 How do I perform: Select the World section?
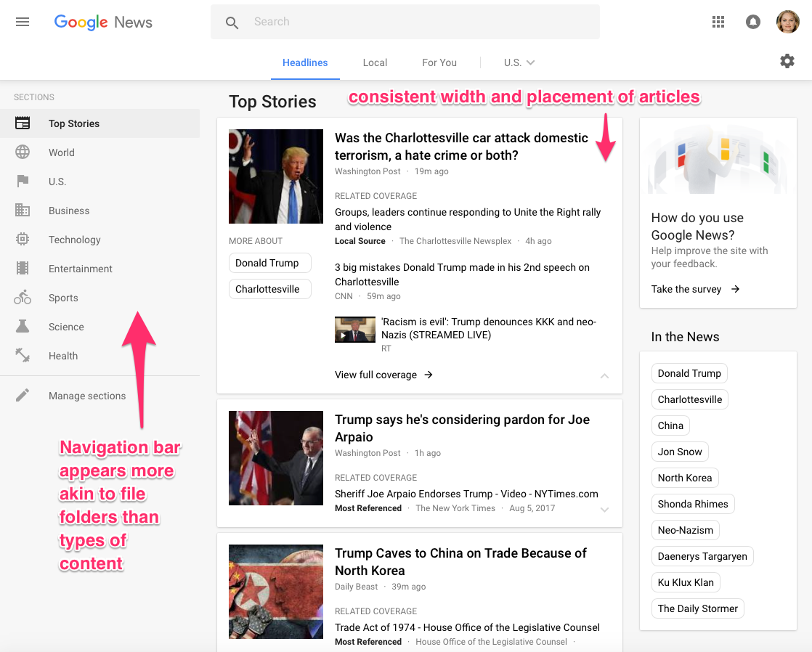click(x=100, y=152)
